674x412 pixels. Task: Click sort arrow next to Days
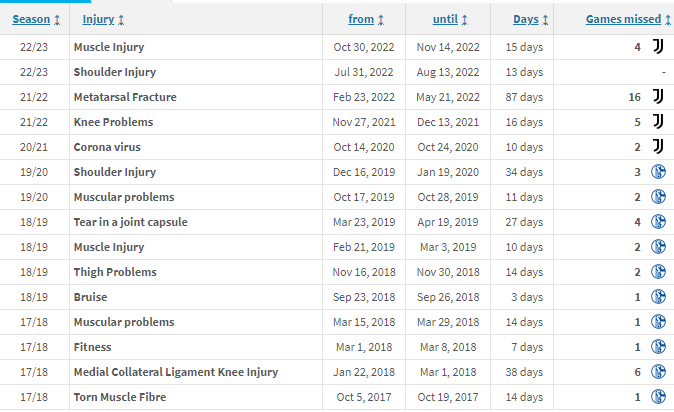click(545, 20)
